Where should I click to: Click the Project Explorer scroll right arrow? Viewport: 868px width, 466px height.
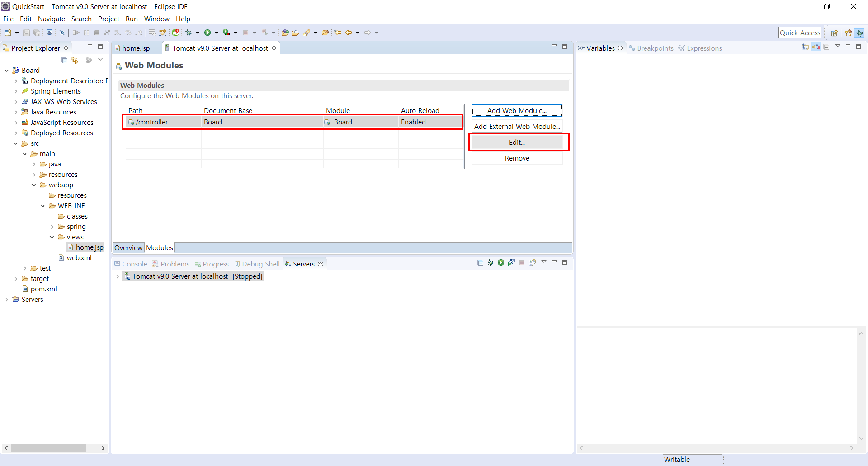[x=103, y=448]
